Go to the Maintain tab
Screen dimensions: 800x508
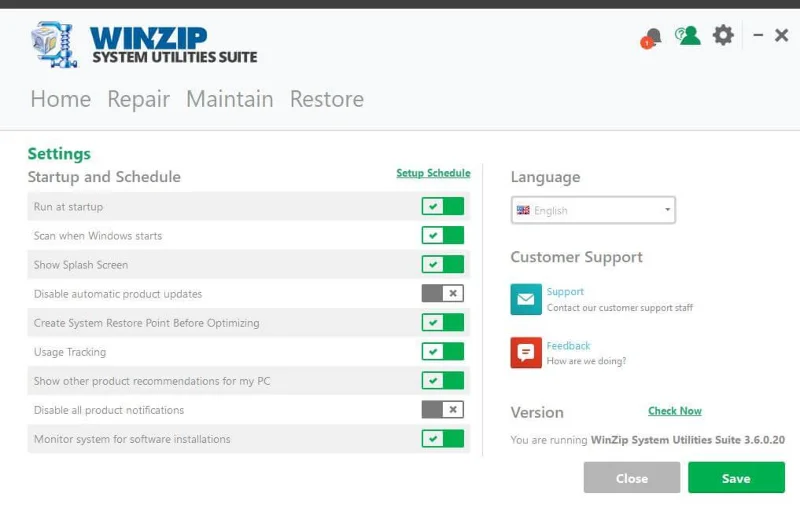tap(230, 99)
